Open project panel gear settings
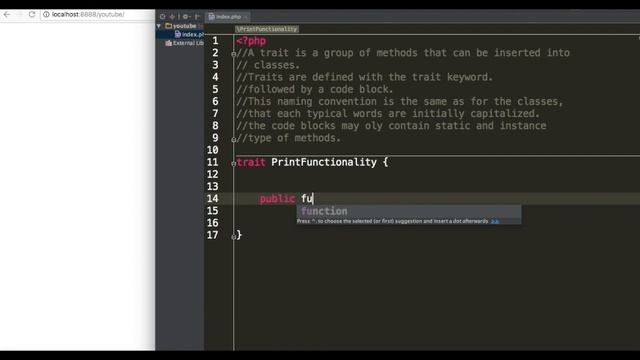The height and width of the screenshot is (360, 640). (x=186, y=17)
